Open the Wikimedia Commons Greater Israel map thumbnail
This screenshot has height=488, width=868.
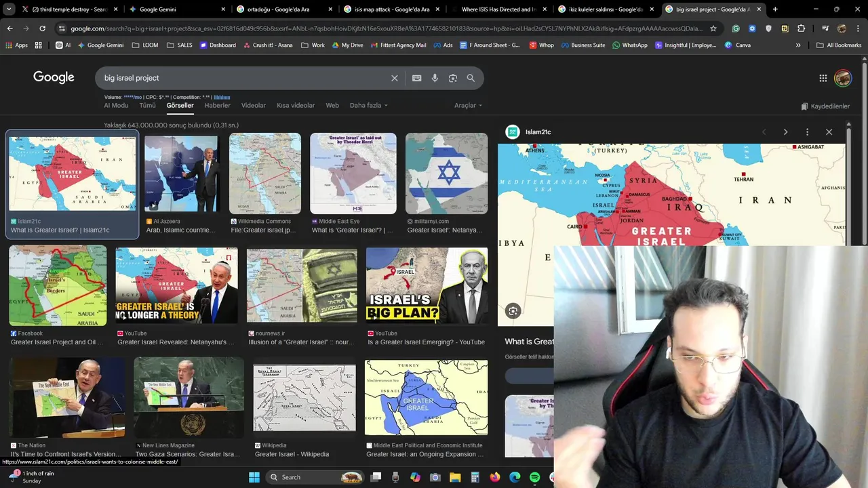click(264, 174)
